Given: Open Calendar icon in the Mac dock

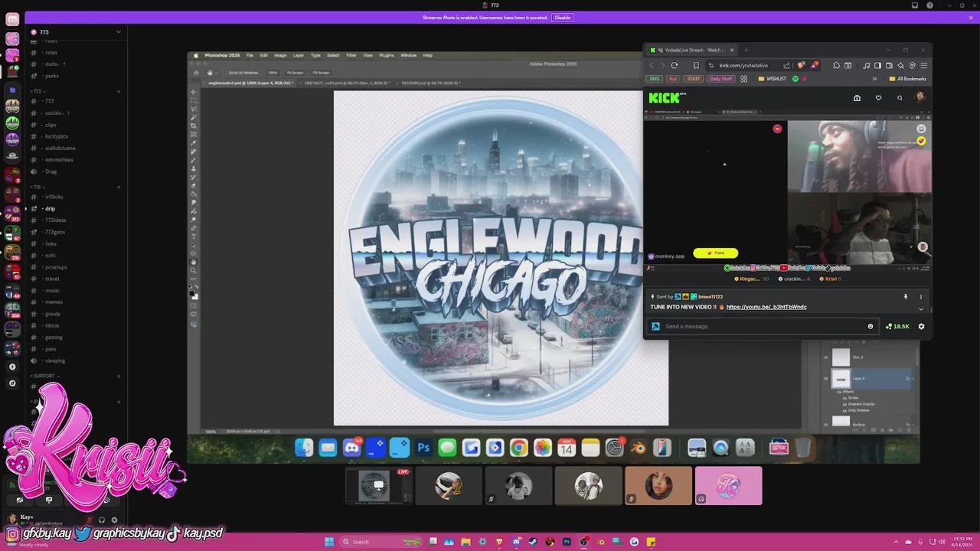Looking at the screenshot, I should point(566,448).
